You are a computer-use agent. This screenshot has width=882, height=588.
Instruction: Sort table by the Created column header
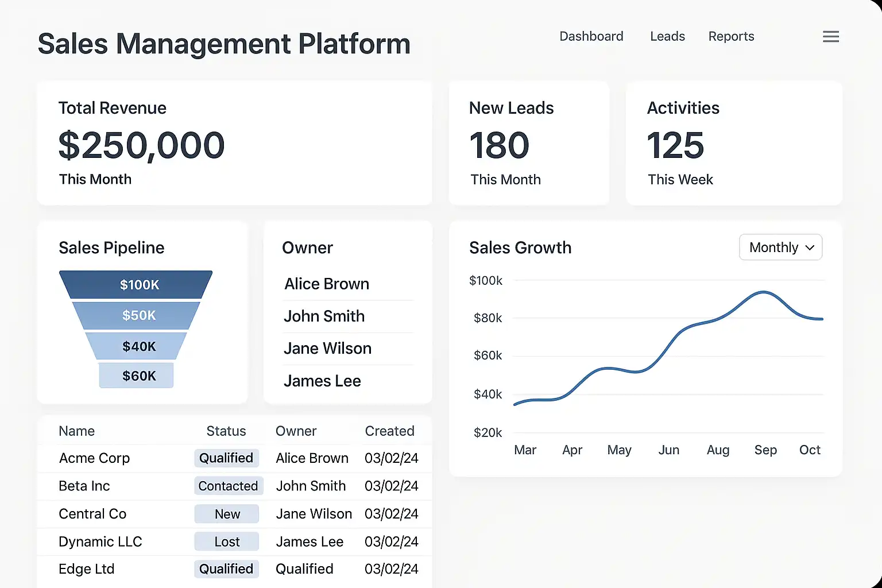[389, 431]
